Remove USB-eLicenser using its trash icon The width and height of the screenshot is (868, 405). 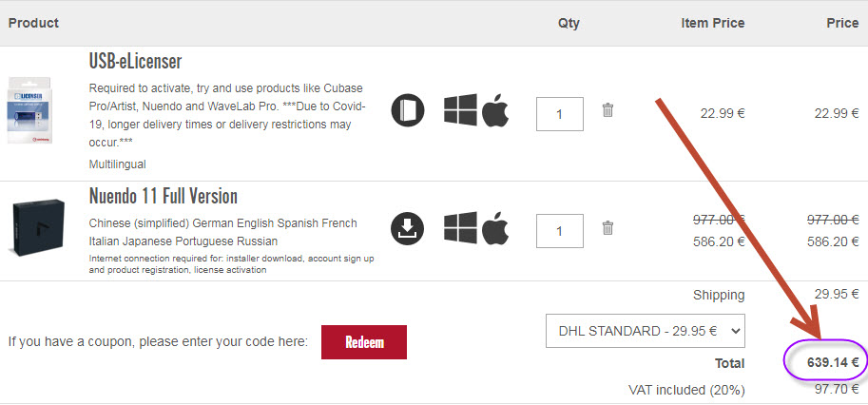[x=608, y=110]
